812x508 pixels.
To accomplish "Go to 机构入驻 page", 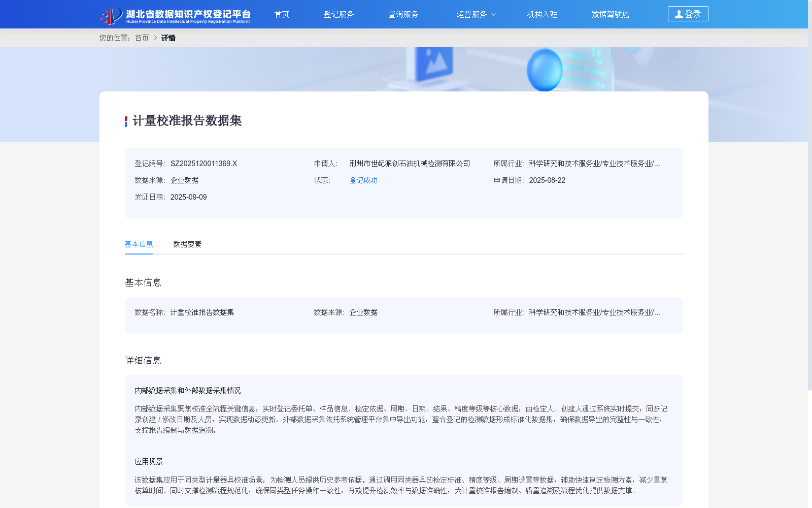I will coord(542,14).
